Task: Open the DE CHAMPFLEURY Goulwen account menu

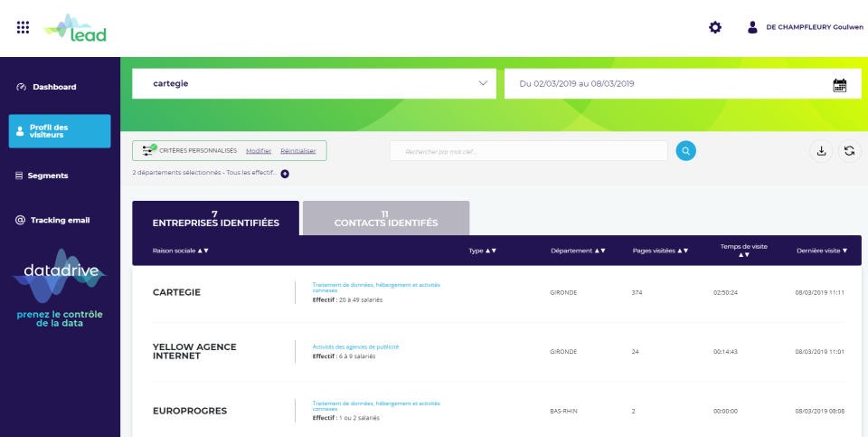Action: (x=815, y=27)
